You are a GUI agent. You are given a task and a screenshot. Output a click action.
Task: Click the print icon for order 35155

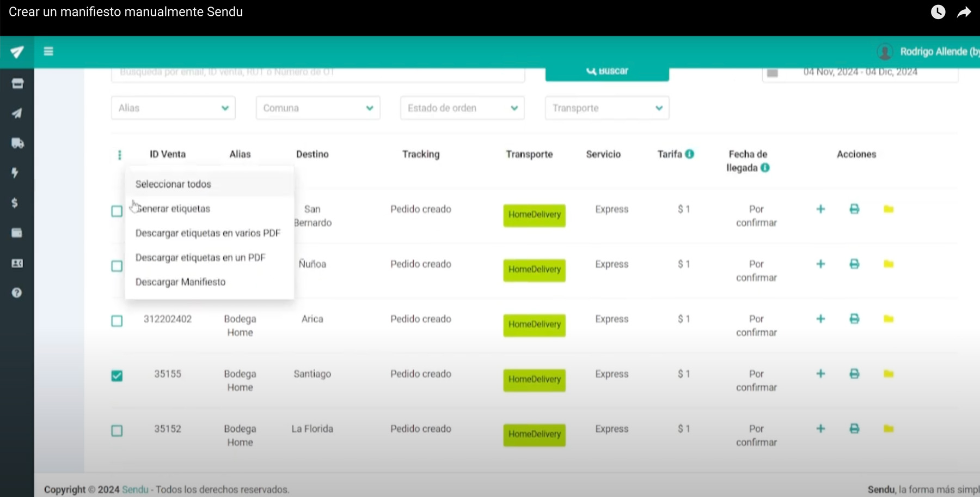(854, 374)
